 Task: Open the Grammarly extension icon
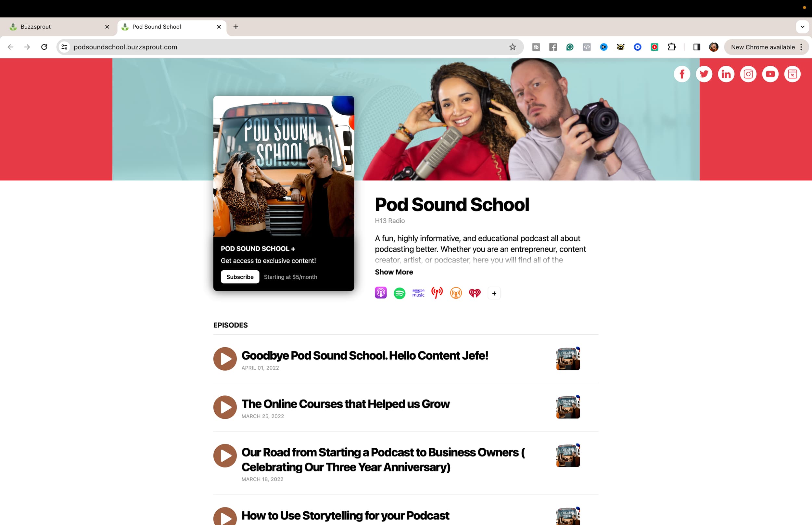tap(570, 47)
